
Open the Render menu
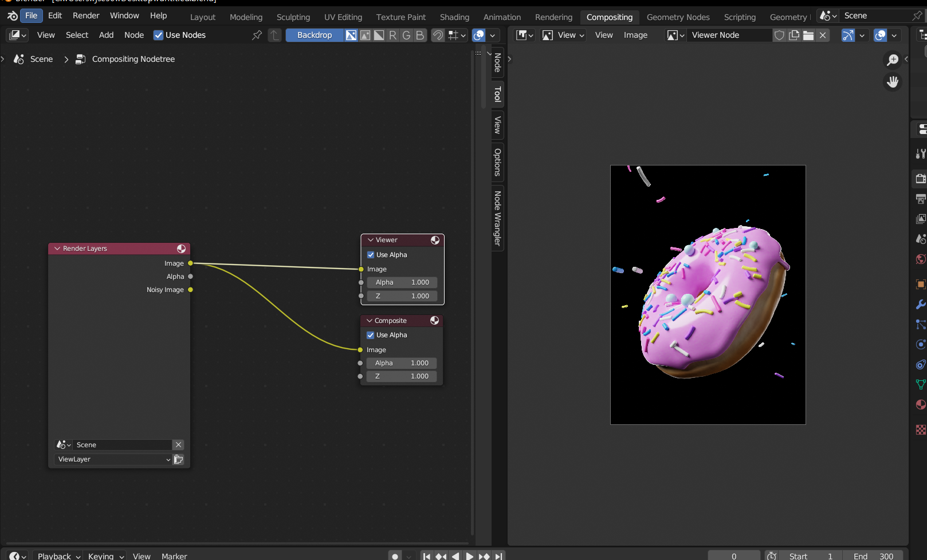(86, 15)
